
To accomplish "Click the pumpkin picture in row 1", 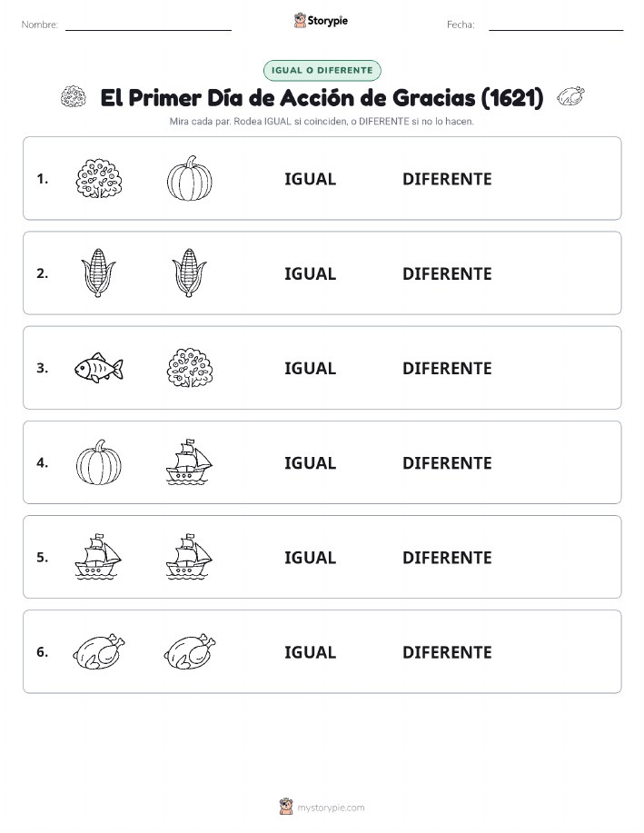I will click(190, 178).
